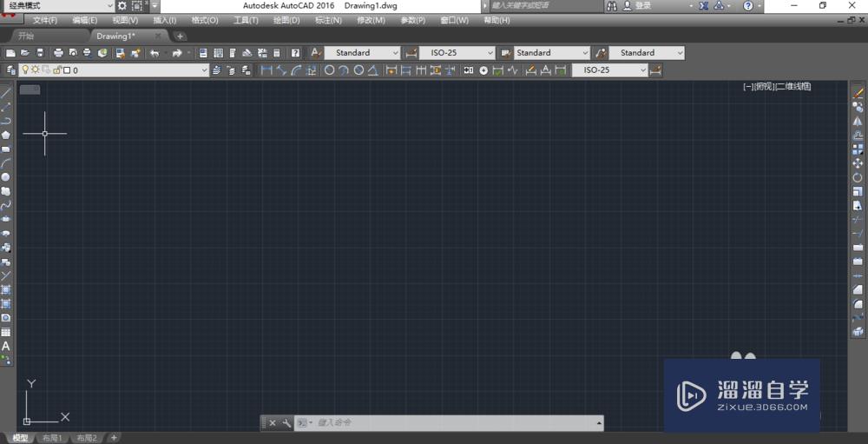Screen dimensions: 868x444
Task: Select the Copy tool in modify toolbar
Action: pyautogui.click(x=858, y=106)
